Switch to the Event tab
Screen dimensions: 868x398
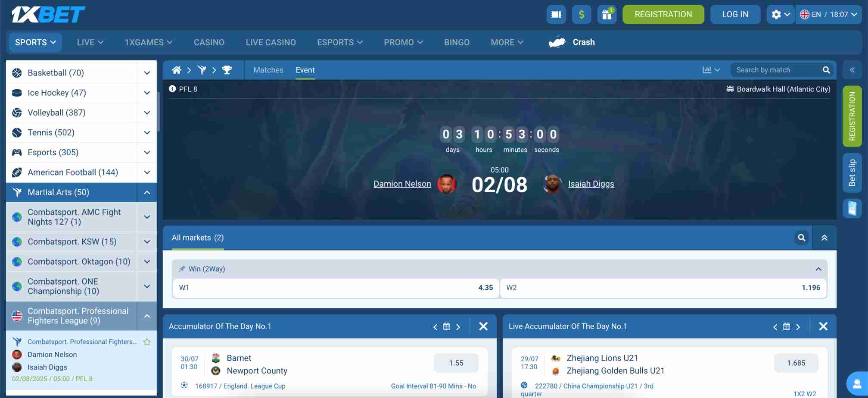point(305,70)
